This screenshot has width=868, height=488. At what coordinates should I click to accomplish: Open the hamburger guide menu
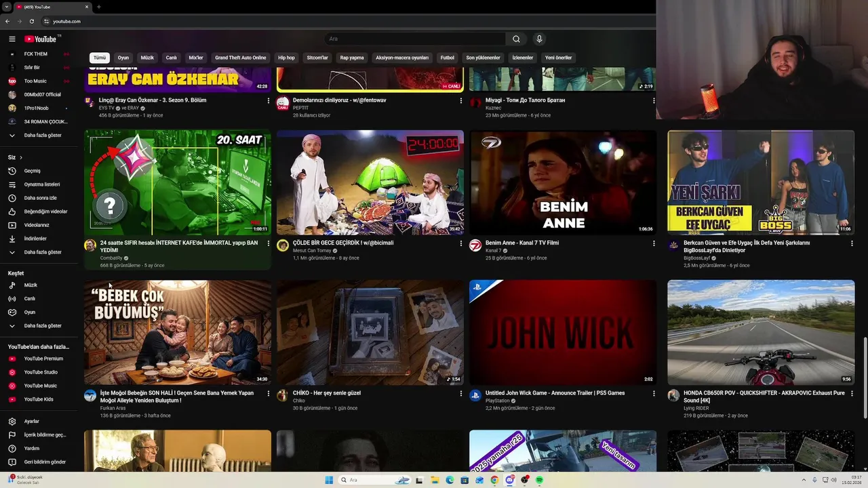[x=12, y=39]
